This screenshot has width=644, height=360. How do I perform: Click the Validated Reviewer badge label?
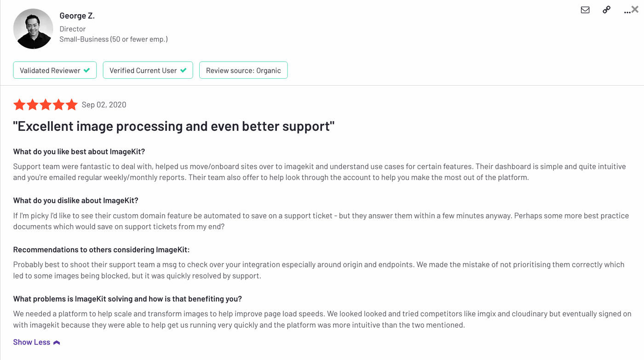point(50,70)
